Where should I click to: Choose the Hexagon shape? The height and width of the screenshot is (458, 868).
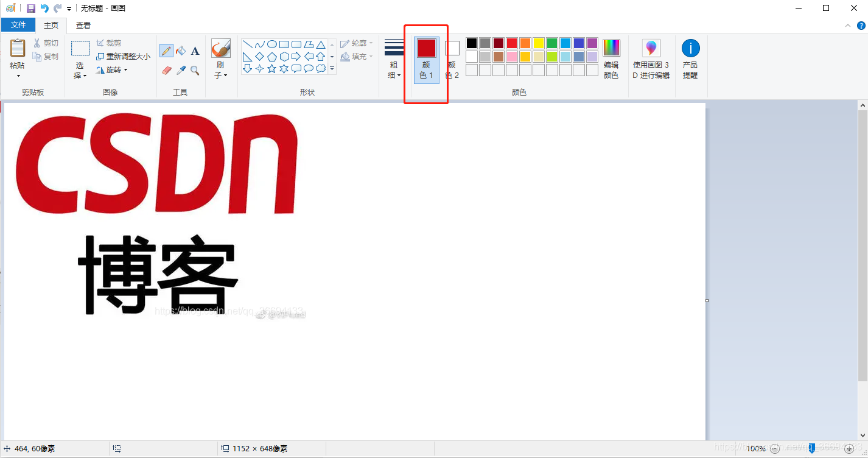284,57
